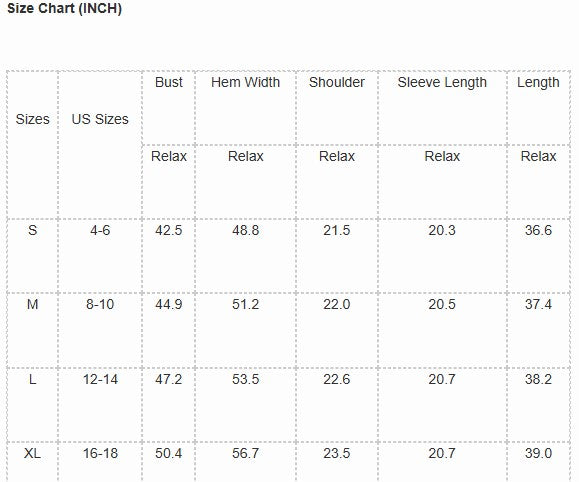The height and width of the screenshot is (482, 579).
Task: Select the S size row label
Action: [x=32, y=230]
